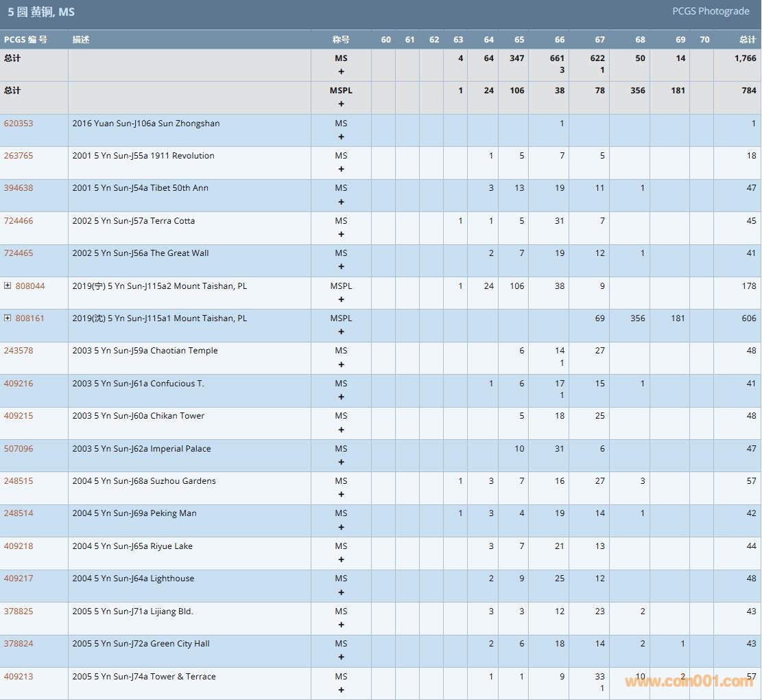Open entry 378824 Green City Hall
Screen dimensions: 762x700
click(19, 644)
